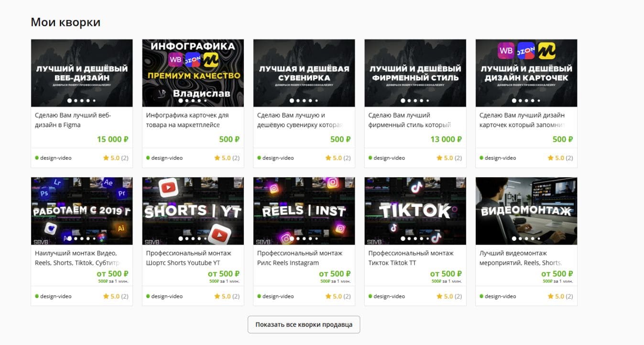Open the Reels | Inst thumbnail image
Image resolution: width=644 pixels, height=345 pixels.
(304, 211)
